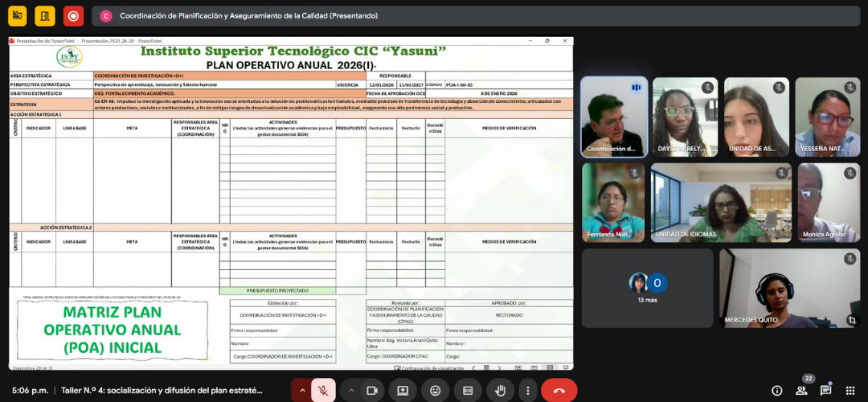Click the red recording indicator icon

(x=73, y=16)
